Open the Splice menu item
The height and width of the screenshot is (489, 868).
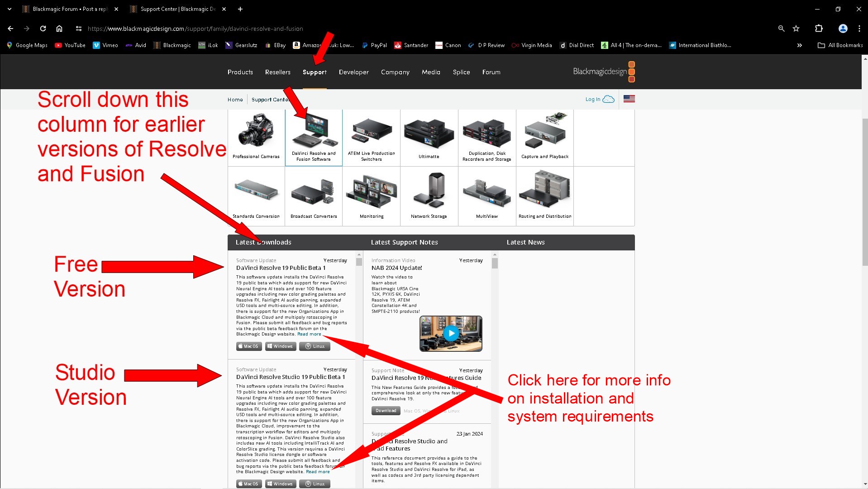(462, 72)
